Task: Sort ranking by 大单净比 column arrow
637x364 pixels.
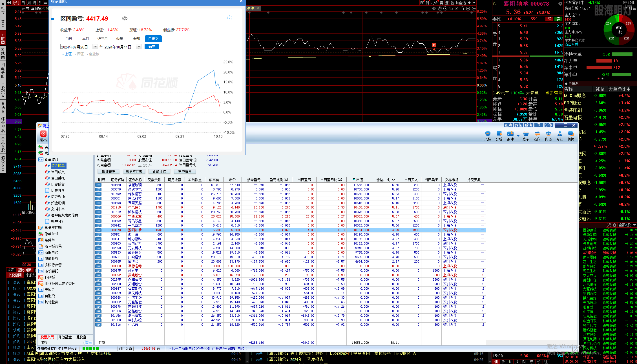Action: tap(629, 89)
